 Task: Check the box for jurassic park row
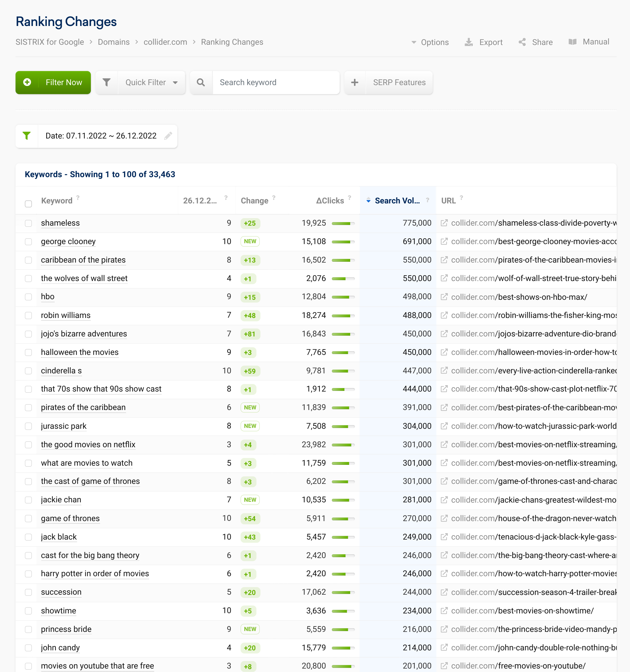click(28, 426)
